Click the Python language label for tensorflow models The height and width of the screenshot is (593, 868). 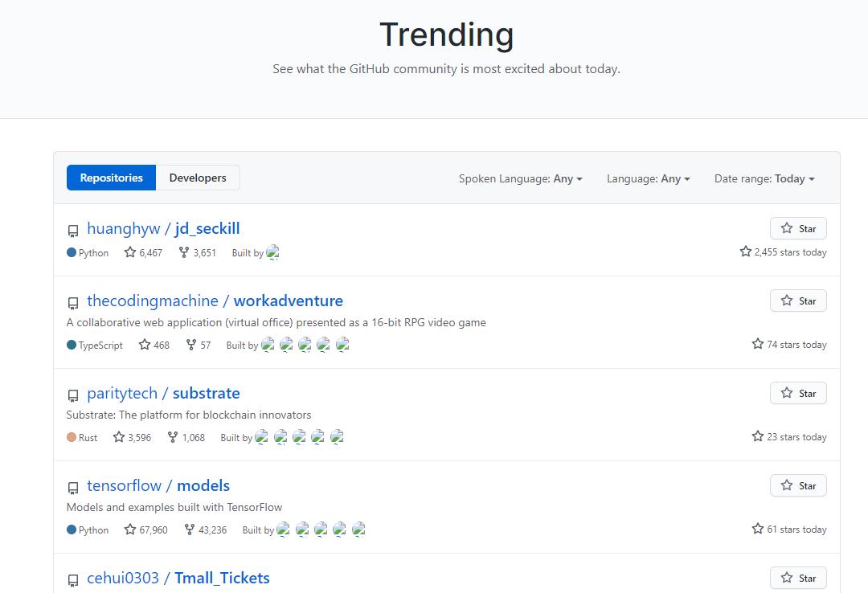(88, 530)
